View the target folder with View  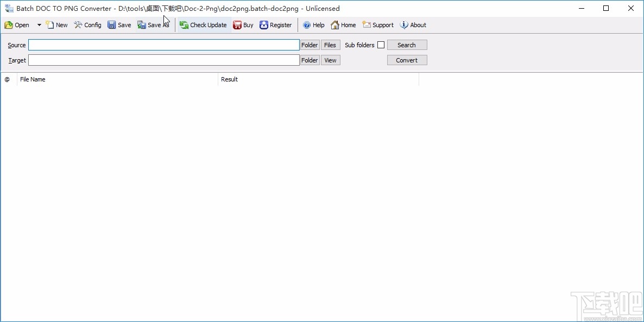(x=330, y=60)
